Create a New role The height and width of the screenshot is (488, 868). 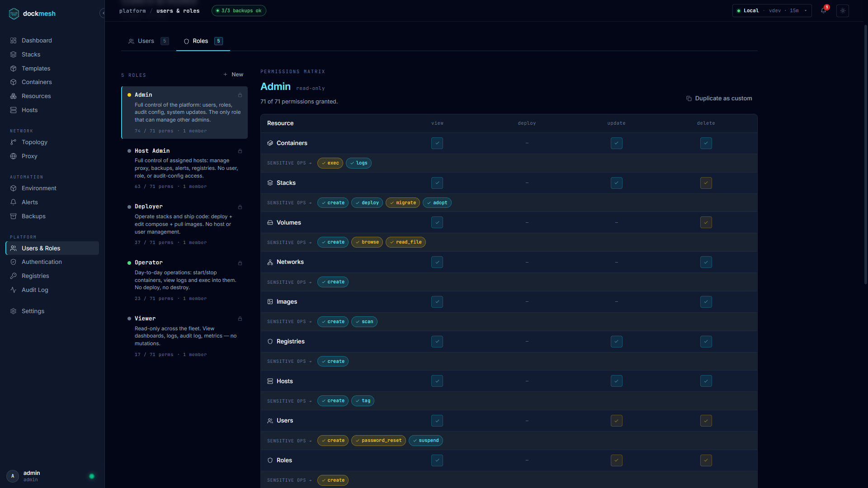point(233,75)
